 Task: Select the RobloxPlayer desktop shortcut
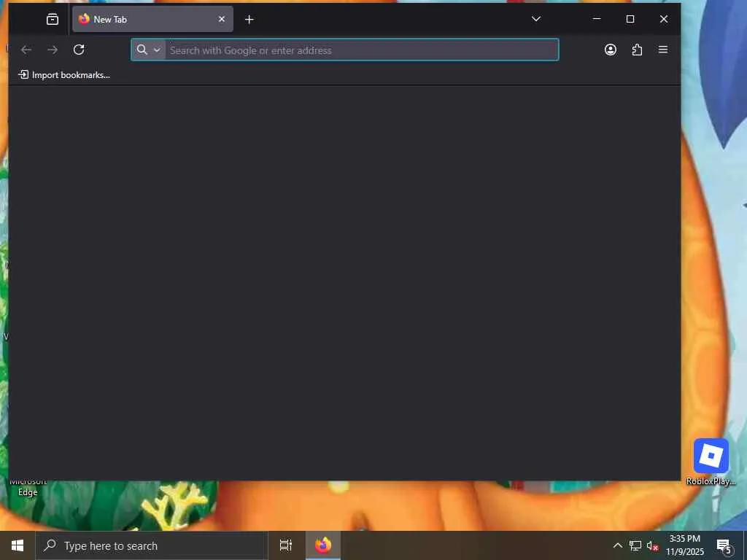click(711, 462)
